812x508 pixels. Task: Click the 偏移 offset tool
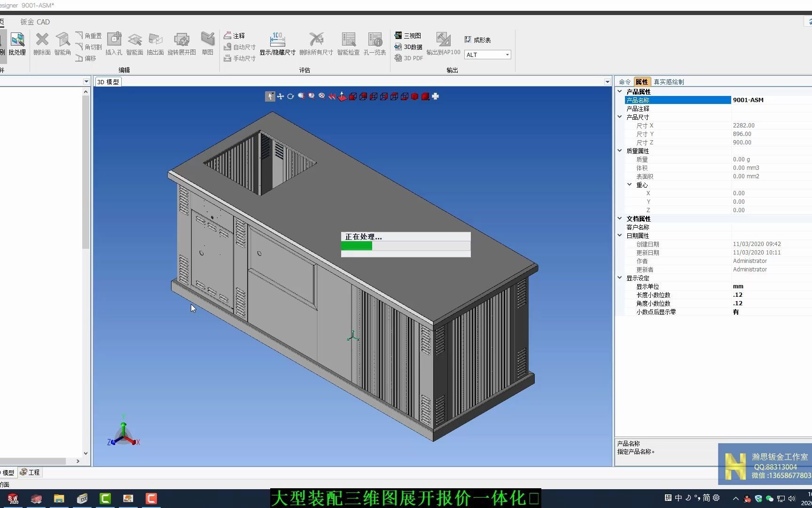point(86,58)
